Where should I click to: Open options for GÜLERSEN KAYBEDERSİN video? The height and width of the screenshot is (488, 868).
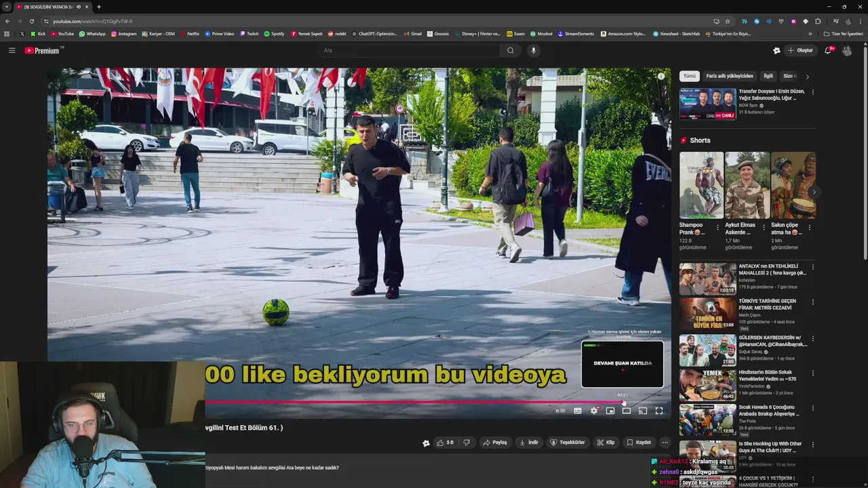tap(813, 338)
